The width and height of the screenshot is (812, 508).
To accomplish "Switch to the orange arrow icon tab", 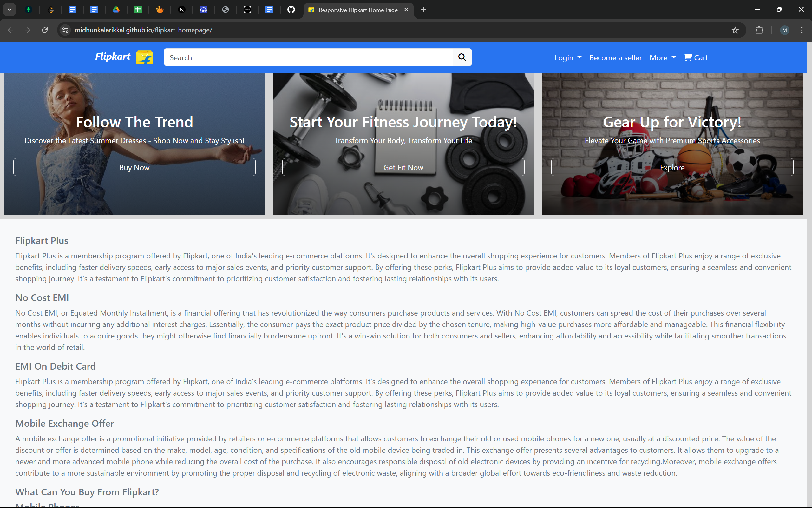I will point(51,10).
